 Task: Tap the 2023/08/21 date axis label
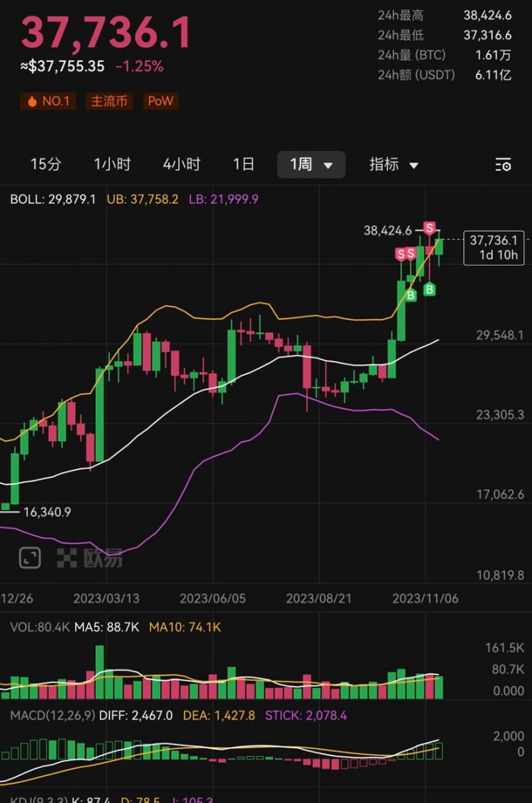coord(318,598)
